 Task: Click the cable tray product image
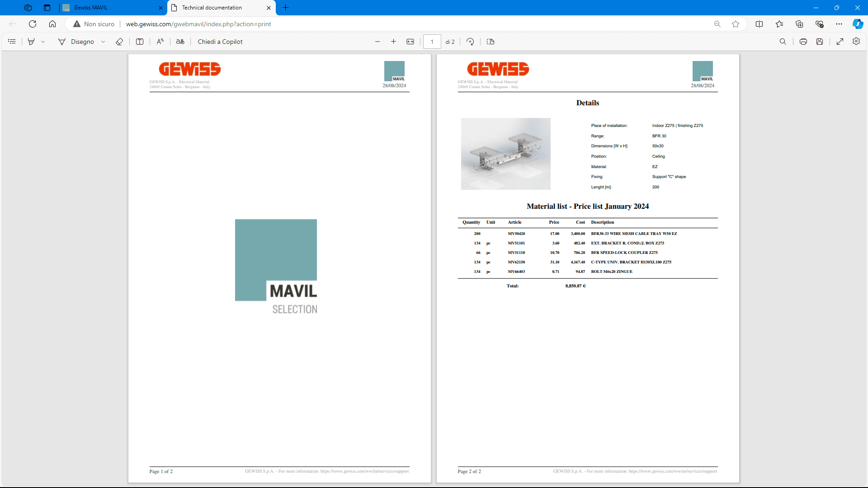[505, 154]
